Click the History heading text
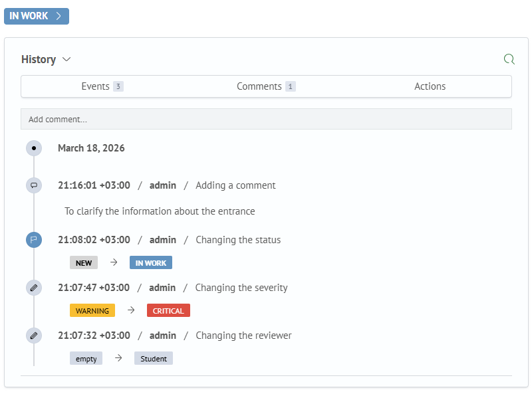 coord(39,59)
